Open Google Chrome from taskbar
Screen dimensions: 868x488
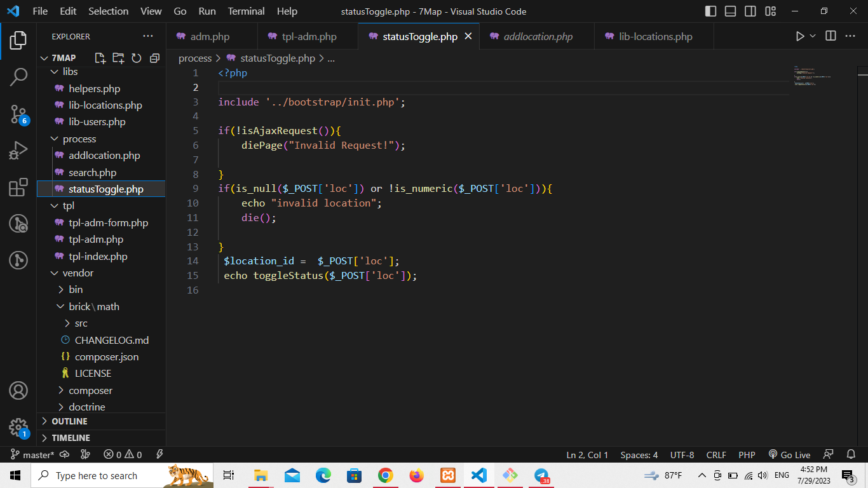(386, 475)
